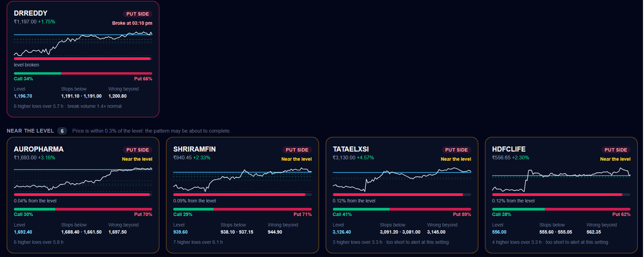Click HDFCLIFE 'Call 38%' label
Viewport: 644px width, 257px height.
tap(502, 214)
